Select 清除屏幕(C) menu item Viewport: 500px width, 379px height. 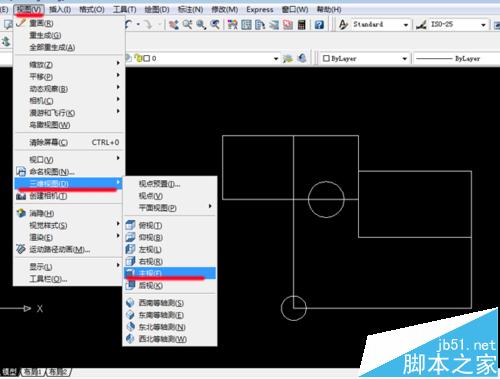69,142
